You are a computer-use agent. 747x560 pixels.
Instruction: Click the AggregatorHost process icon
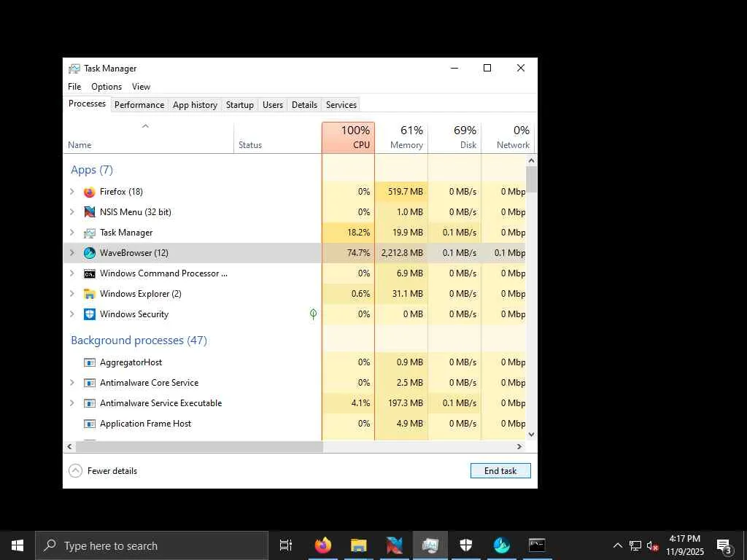click(x=89, y=362)
